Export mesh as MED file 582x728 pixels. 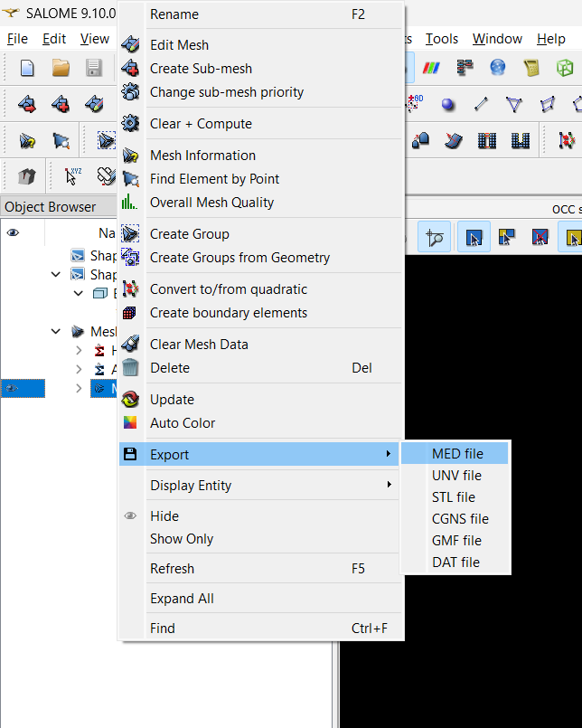pyautogui.click(x=455, y=453)
